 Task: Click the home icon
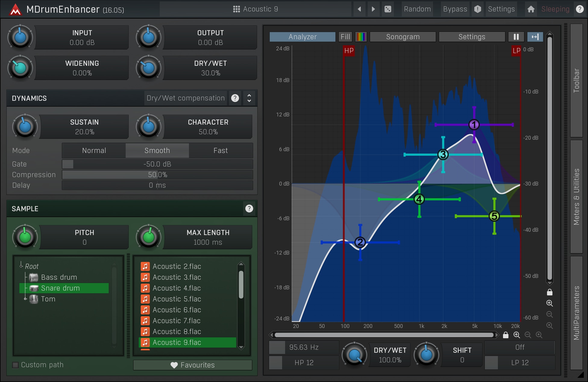click(x=531, y=9)
